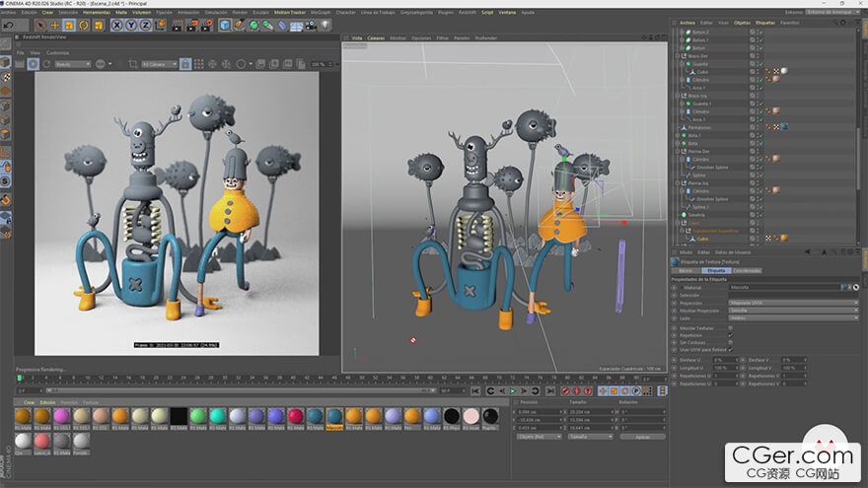
Task: Click the Camera object icon
Action: point(311,26)
